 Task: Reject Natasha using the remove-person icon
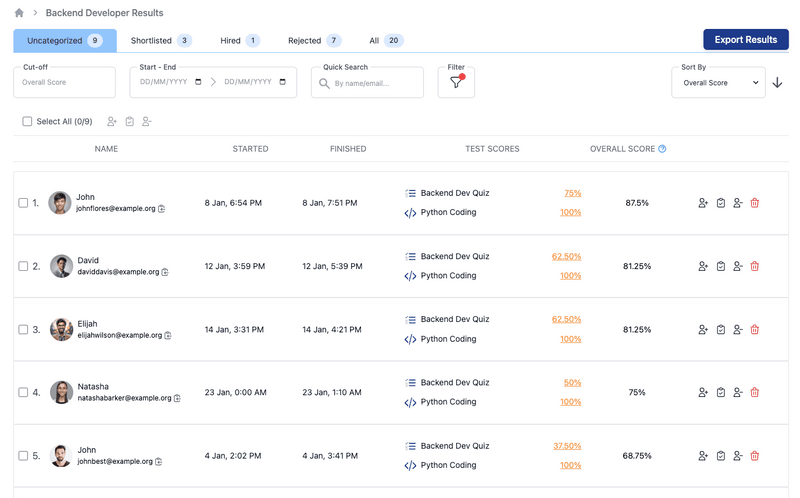tap(737, 393)
